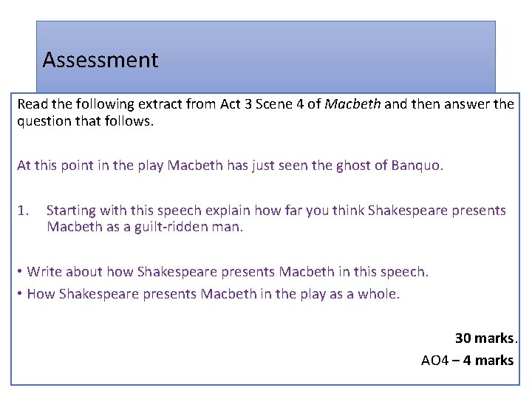Click the question number "1."
Screen dimensions: 532x399
coord(24,211)
